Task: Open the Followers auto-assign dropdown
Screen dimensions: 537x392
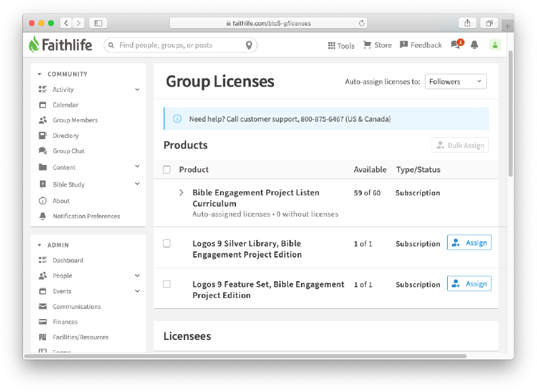Action: point(455,82)
